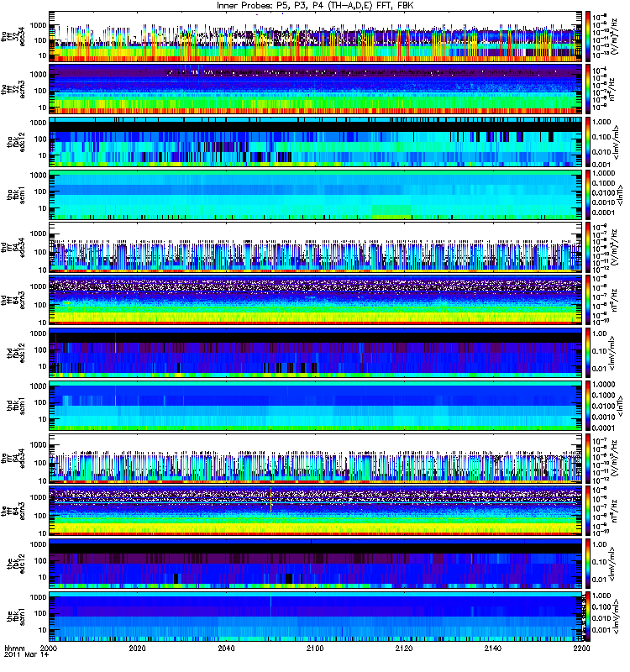Select the thd fff 64 edc34 spectrogram panel

click(316, 247)
